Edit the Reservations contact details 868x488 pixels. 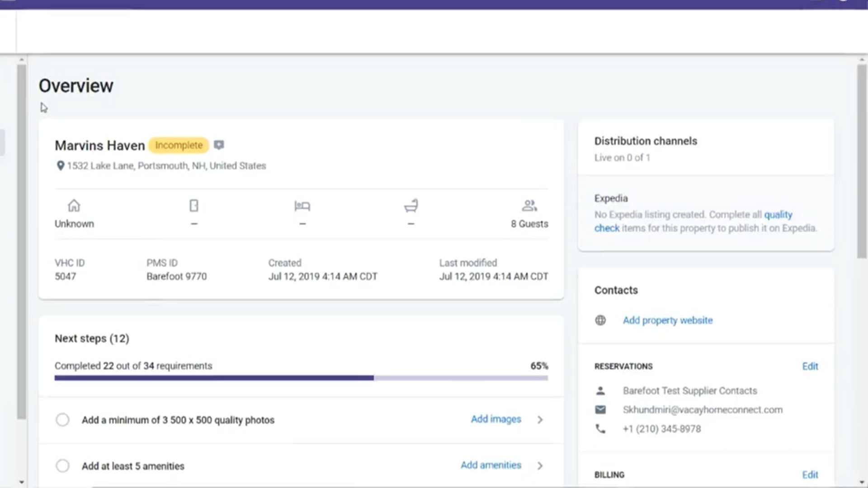[810, 366]
